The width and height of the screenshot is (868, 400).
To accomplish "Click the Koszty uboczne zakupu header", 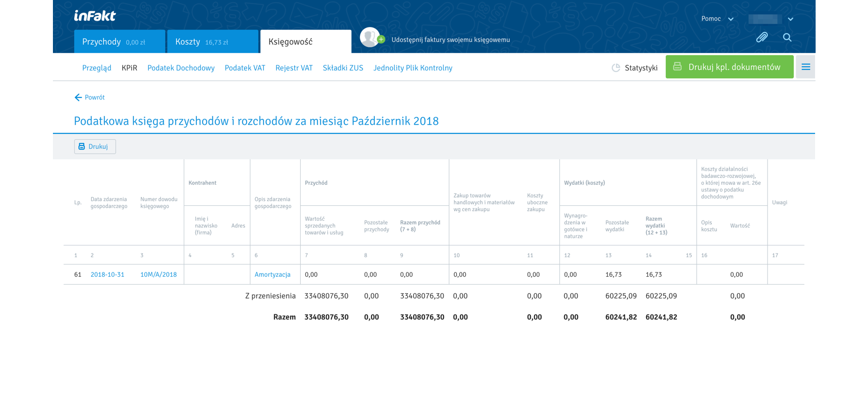I will point(537,202).
